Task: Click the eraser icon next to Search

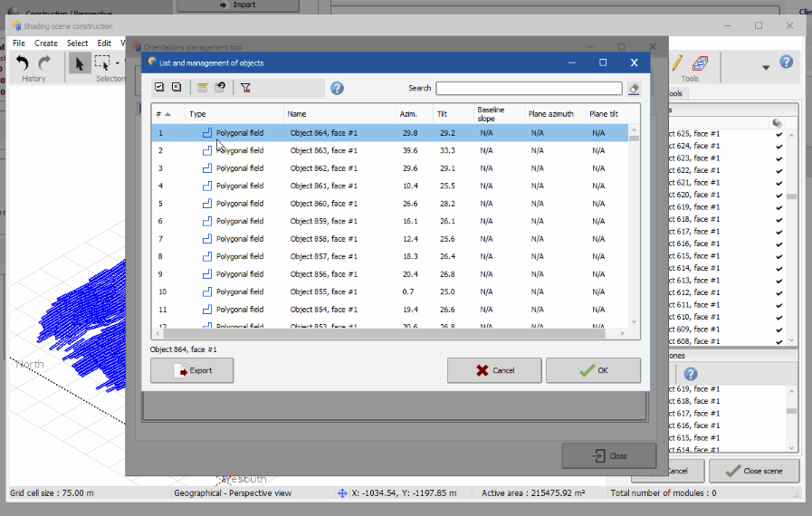Action: click(x=634, y=89)
